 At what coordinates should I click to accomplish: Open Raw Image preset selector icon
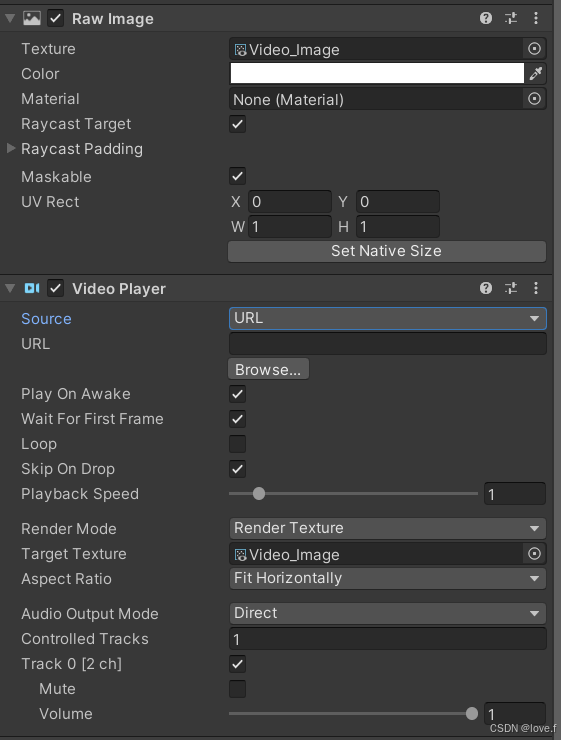[x=511, y=18]
